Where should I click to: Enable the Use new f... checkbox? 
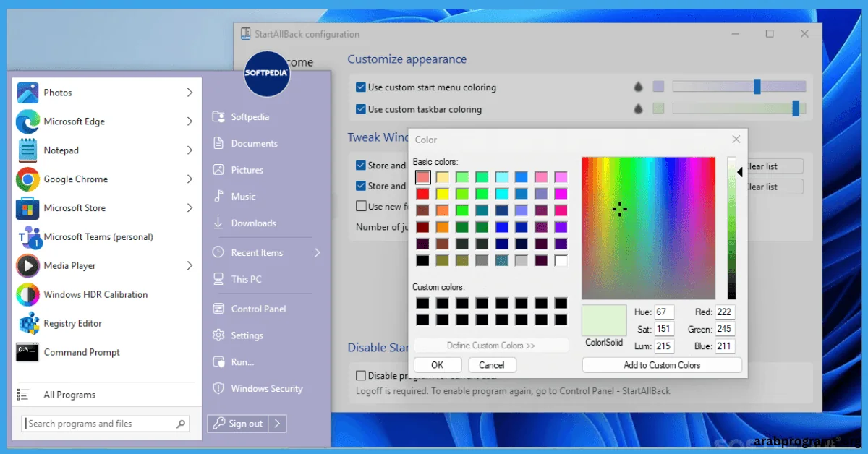pos(361,206)
